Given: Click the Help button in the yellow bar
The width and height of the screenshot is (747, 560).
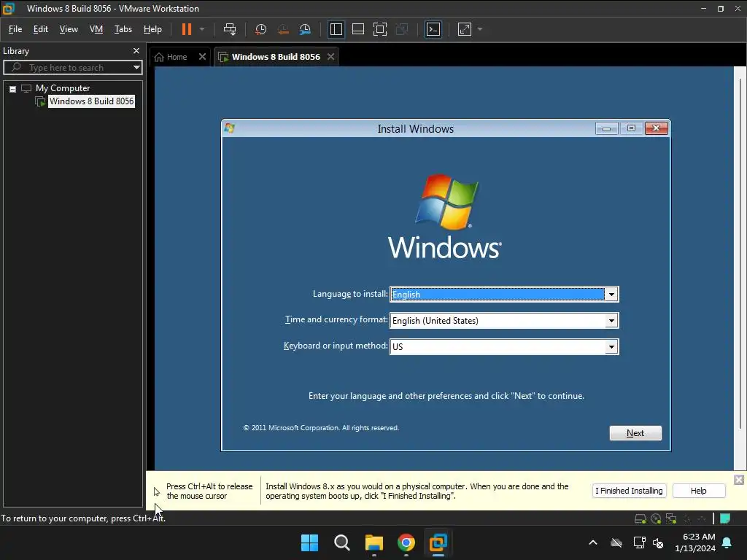Looking at the screenshot, I should 698,491.
